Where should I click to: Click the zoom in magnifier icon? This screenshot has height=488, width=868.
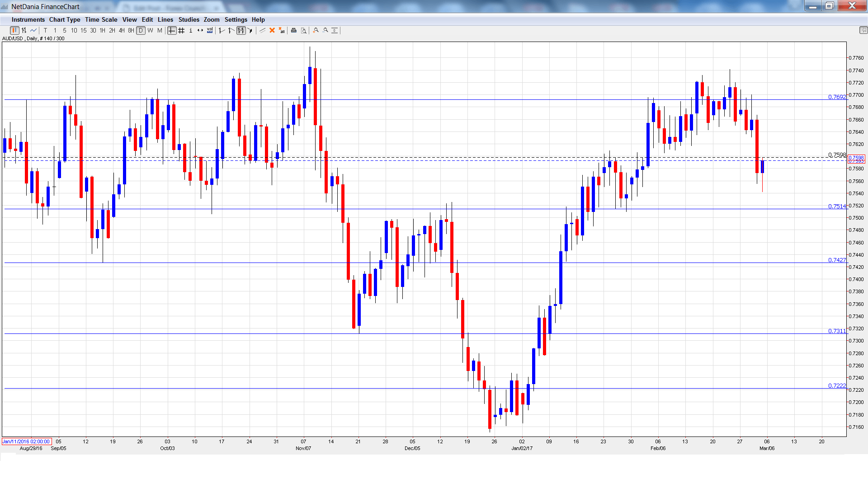(316, 30)
